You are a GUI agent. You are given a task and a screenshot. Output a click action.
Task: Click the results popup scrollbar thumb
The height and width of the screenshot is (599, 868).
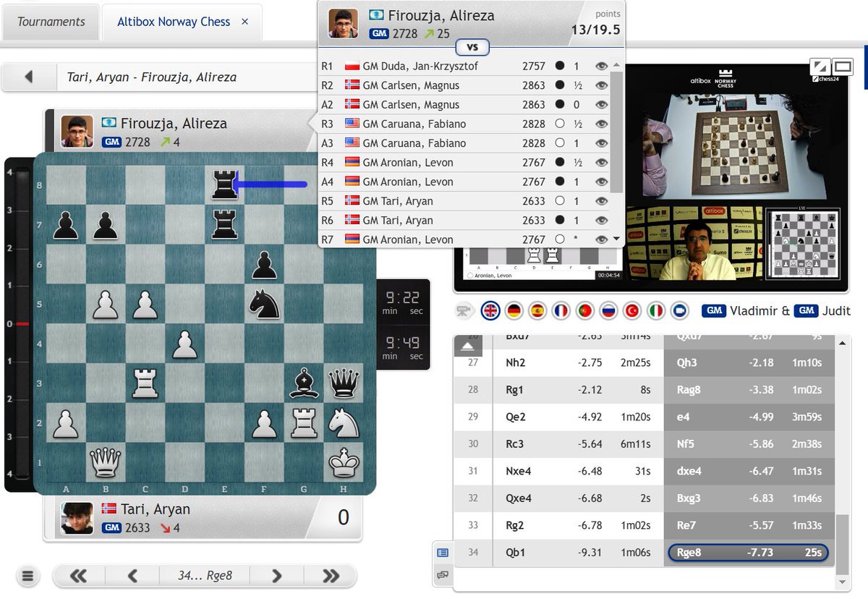coord(617,131)
